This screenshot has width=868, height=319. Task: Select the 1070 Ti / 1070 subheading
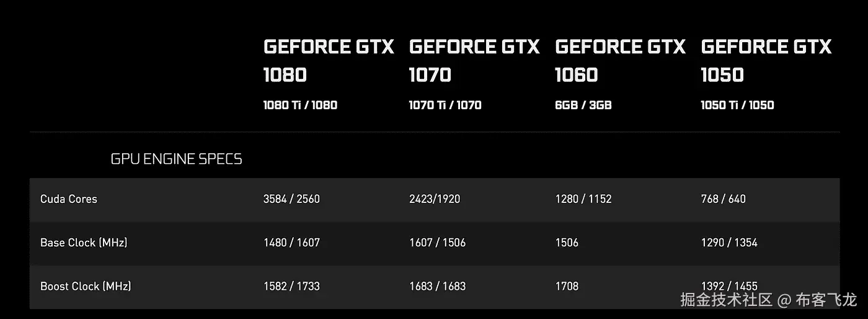tap(445, 105)
